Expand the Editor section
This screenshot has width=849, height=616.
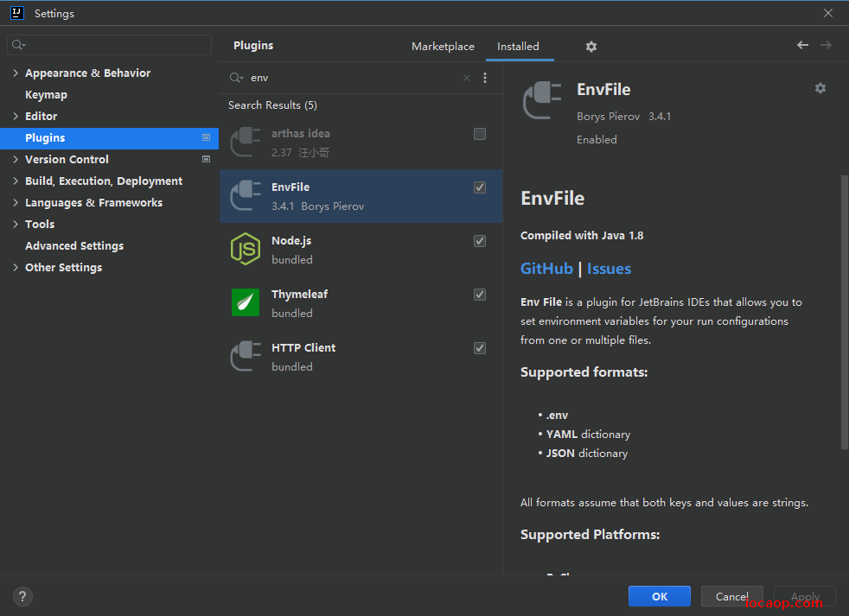pos(16,116)
